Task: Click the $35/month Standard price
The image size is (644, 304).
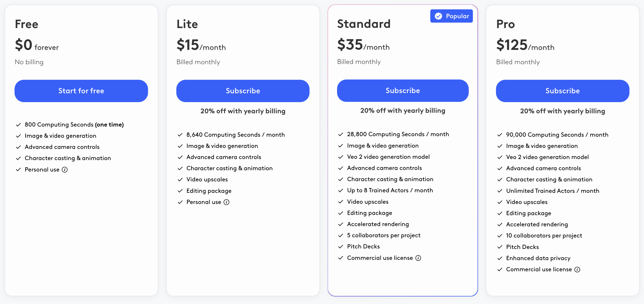Action: [363, 45]
